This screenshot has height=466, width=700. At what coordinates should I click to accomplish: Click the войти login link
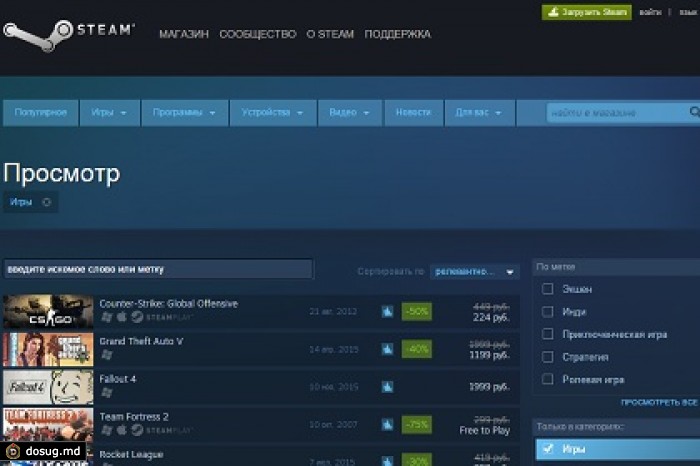tap(650, 12)
